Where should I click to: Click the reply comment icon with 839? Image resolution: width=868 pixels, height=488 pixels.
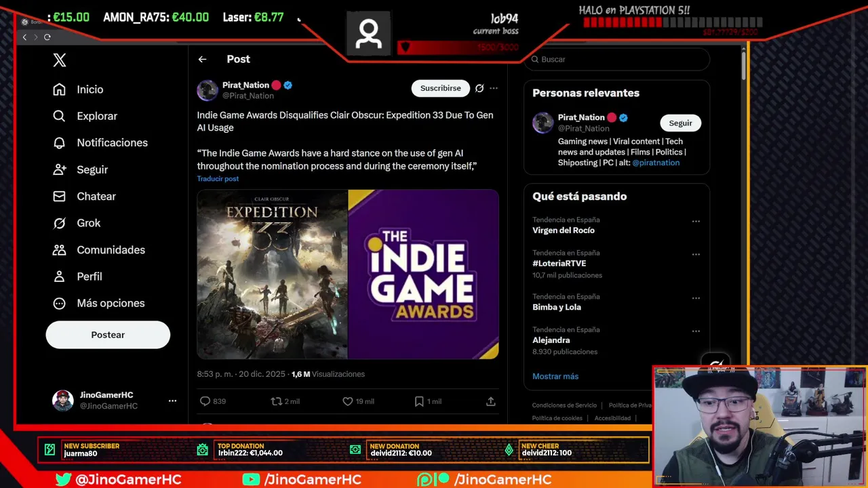point(205,401)
